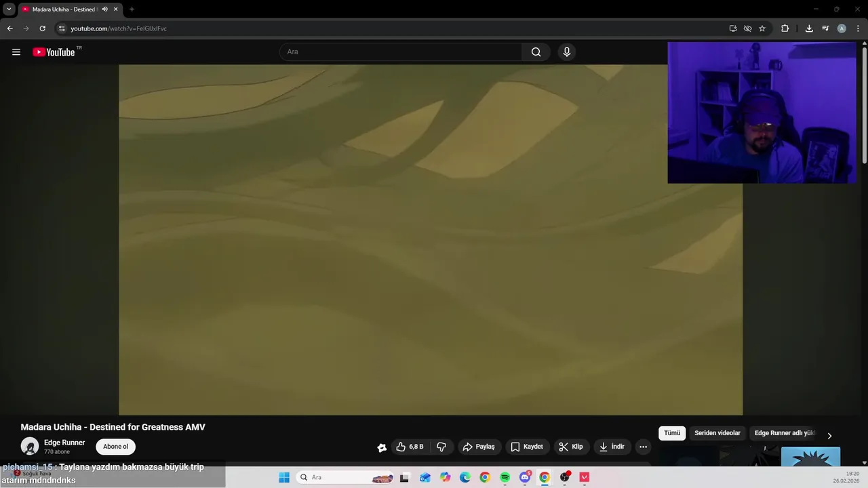Open Chrome three-dot menu
868x488 pixels.
point(858,28)
